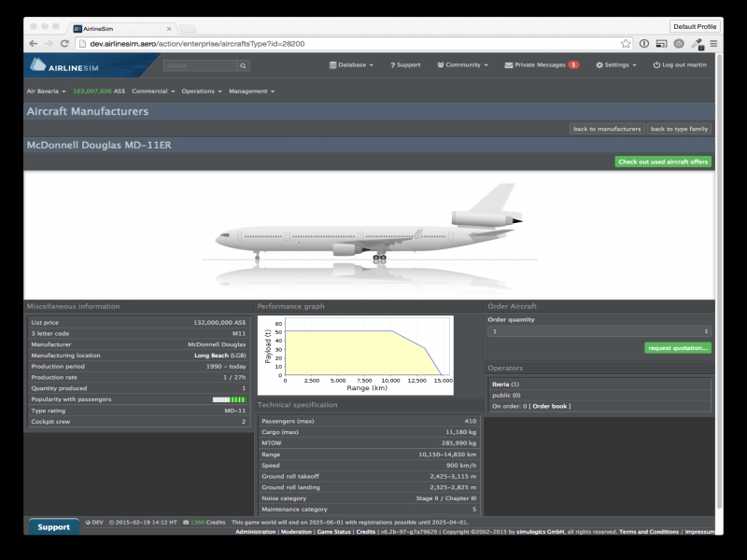747x560 pixels.
Task: Open the Iberia operator link
Action: pyautogui.click(x=500, y=385)
